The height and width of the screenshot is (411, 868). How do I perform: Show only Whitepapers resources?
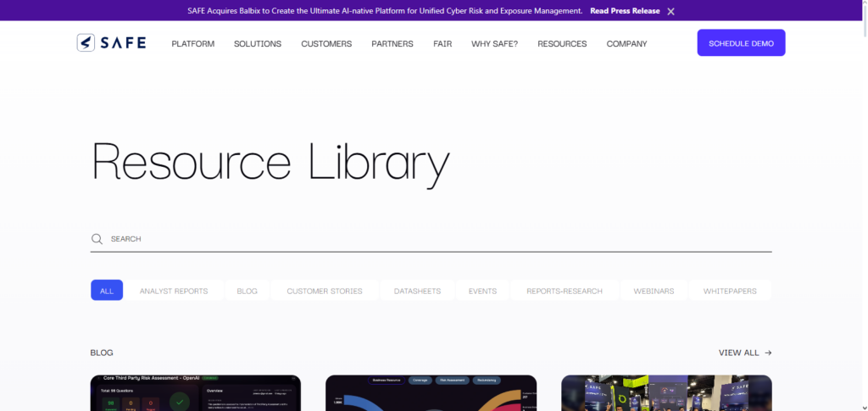tap(730, 291)
